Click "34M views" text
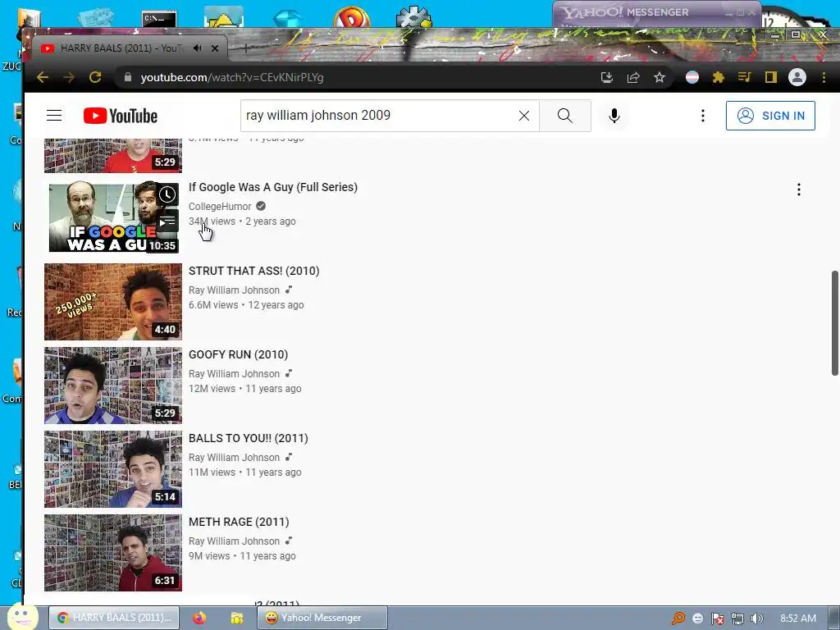The width and height of the screenshot is (840, 630). click(x=212, y=221)
